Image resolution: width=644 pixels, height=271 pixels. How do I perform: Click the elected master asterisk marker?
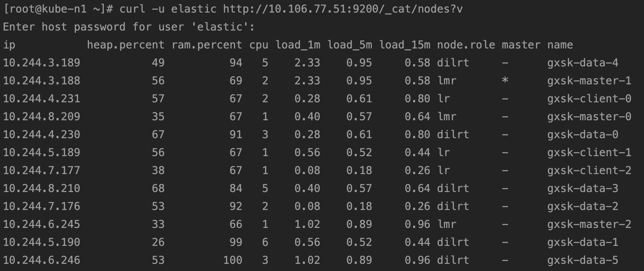coord(506,81)
